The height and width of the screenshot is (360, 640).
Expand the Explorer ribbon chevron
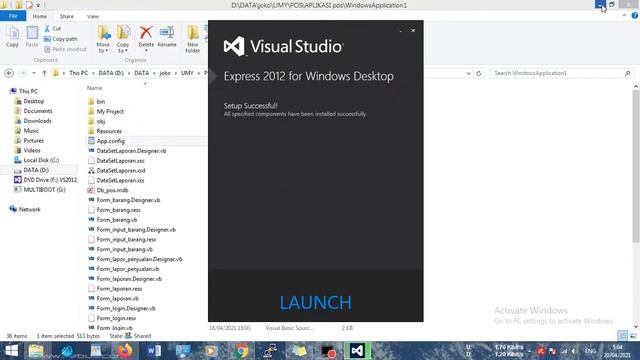click(624, 16)
